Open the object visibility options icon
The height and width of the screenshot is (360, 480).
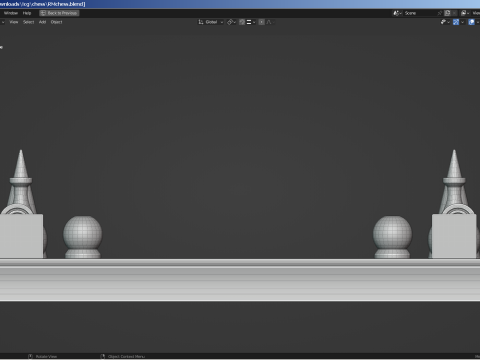445,22
